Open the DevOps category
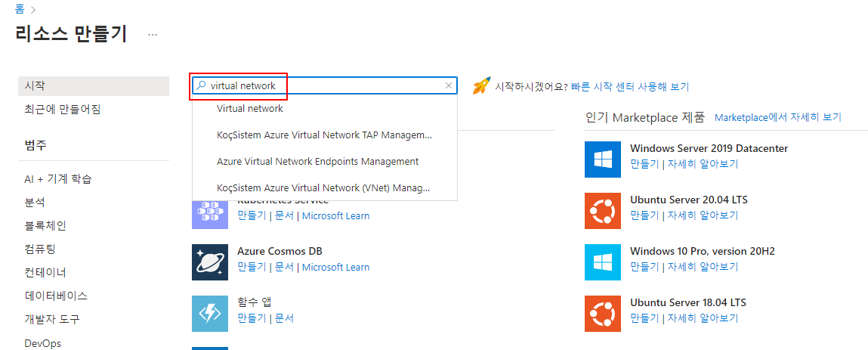Screen dimensions: 868x350 (x=42, y=343)
